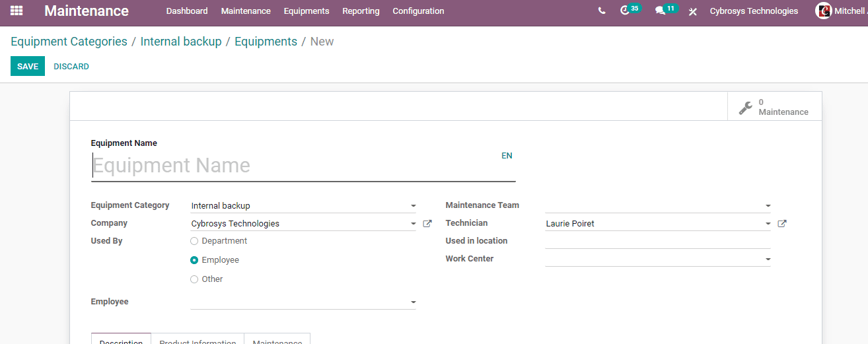Image resolution: width=868 pixels, height=344 pixels.
Task: Switch to the Description tab
Action: click(x=121, y=339)
